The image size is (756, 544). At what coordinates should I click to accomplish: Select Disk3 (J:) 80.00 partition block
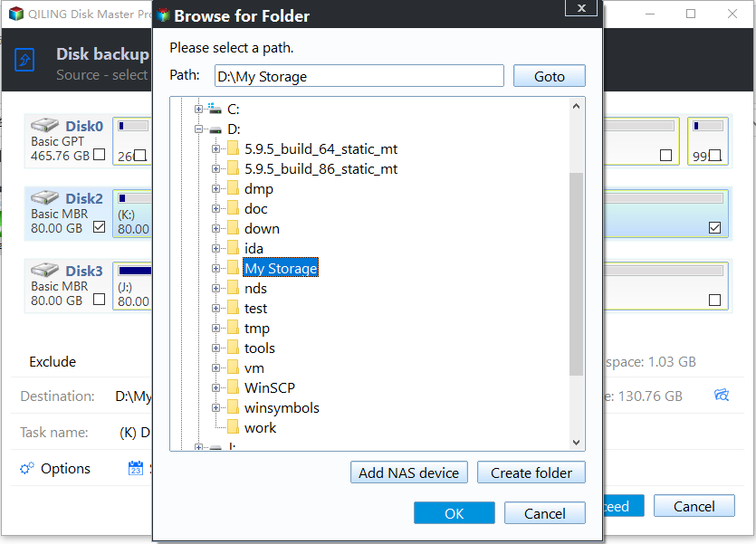(x=132, y=286)
